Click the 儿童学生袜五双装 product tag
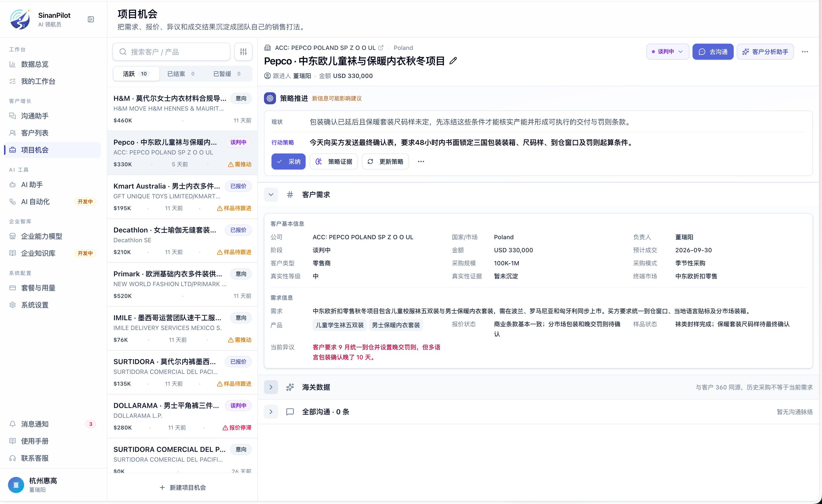Viewport: 822px width, 504px height. (339, 325)
